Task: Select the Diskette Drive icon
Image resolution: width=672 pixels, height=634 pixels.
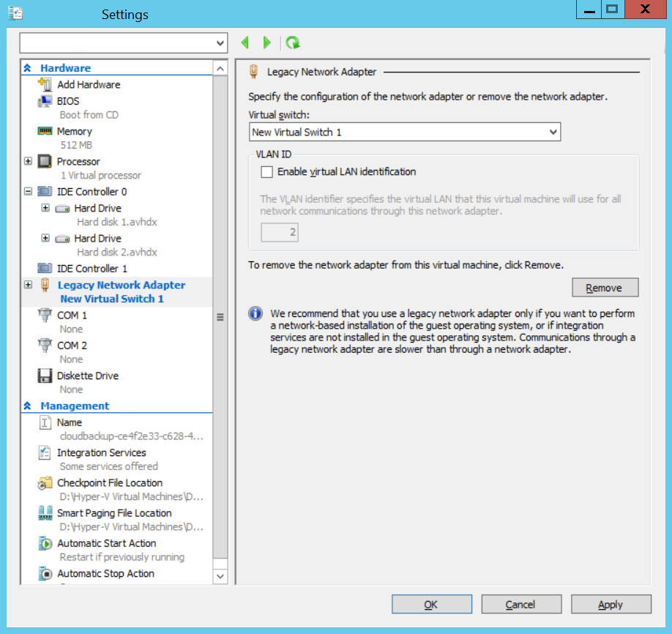Action: (x=45, y=376)
